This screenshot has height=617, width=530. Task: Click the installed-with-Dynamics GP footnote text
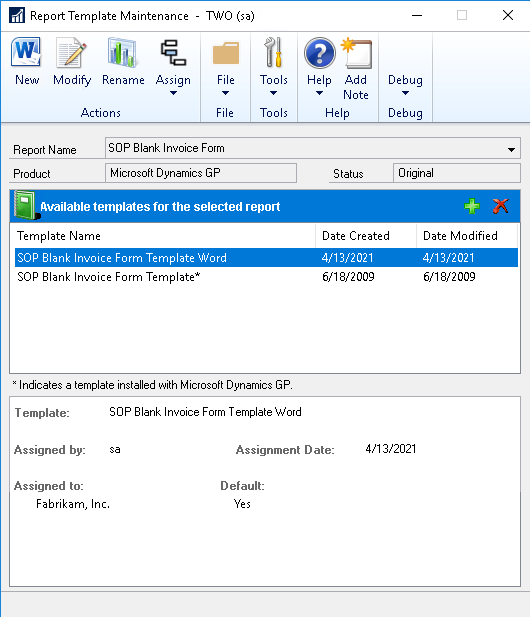[x=152, y=385]
